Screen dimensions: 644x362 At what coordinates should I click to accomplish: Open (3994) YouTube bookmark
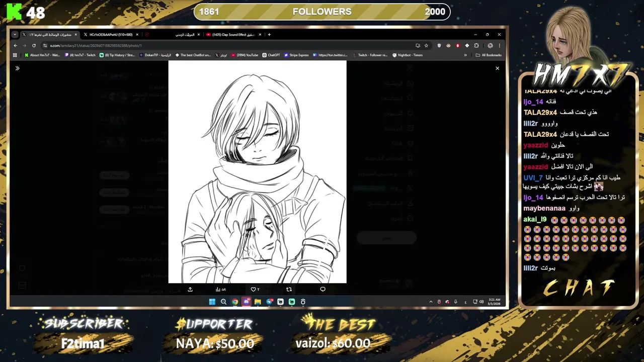[245, 55]
